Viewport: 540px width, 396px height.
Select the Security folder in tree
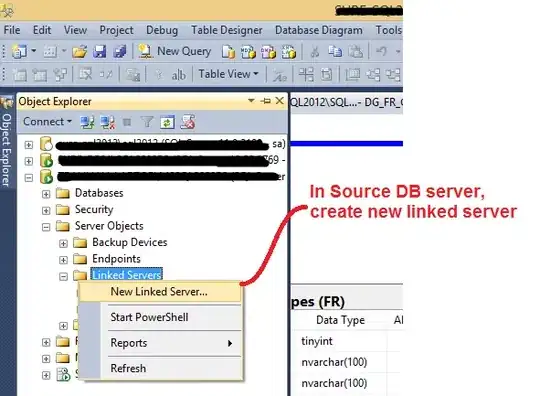[x=94, y=209]
